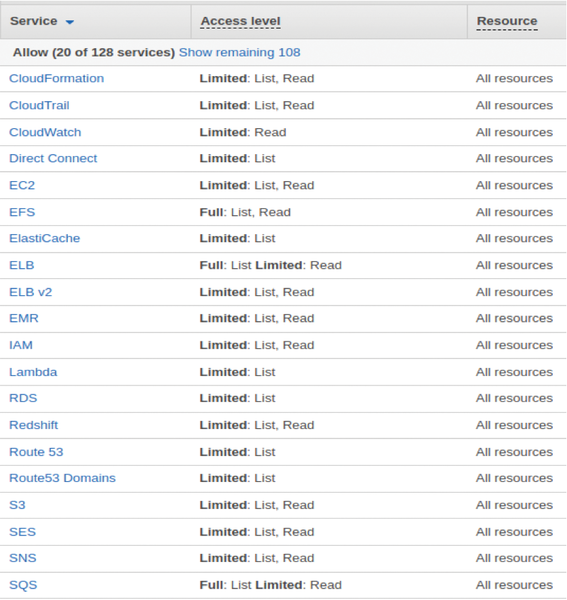Select SQS row's 'Full: List Limited: Read'
The width and height of the screenshot is (567, 600).
[270, 585]
